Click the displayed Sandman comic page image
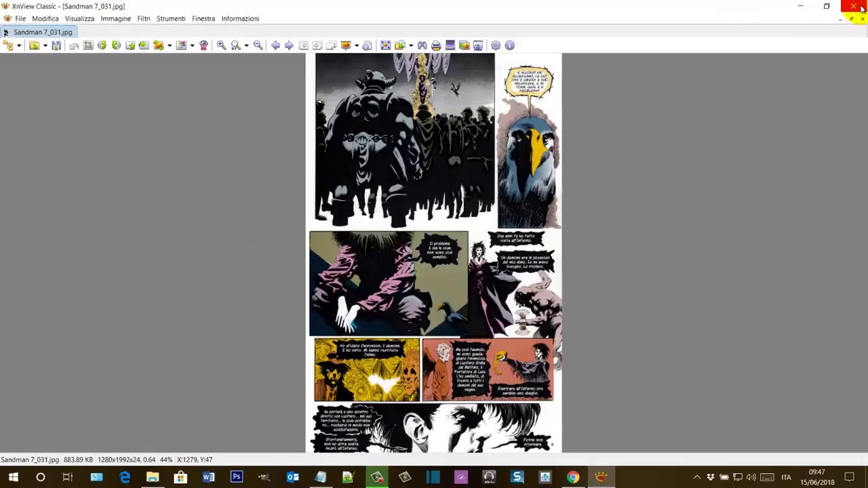 [x=434, y=252]
